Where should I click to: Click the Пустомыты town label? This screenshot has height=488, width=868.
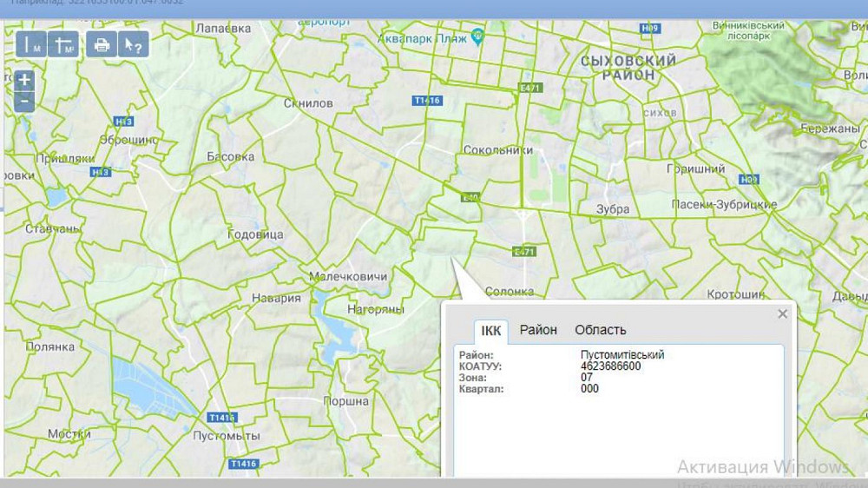[227, 435]
